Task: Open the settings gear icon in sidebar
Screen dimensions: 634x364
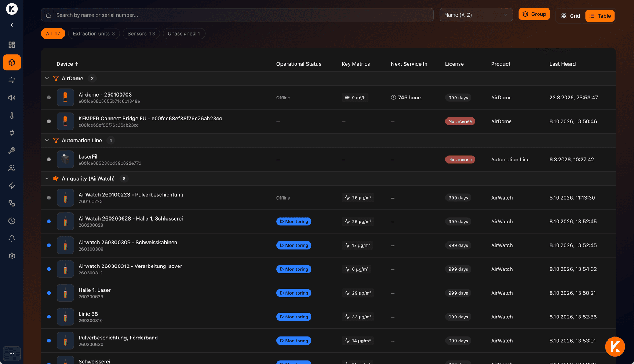Action: (x=12, y=256)
